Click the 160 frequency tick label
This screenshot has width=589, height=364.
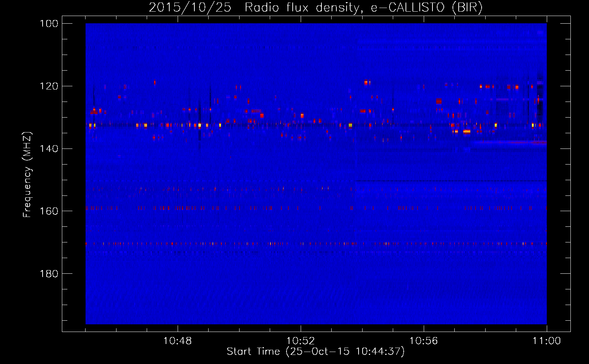pyautogui.click(x=50, y=211)
